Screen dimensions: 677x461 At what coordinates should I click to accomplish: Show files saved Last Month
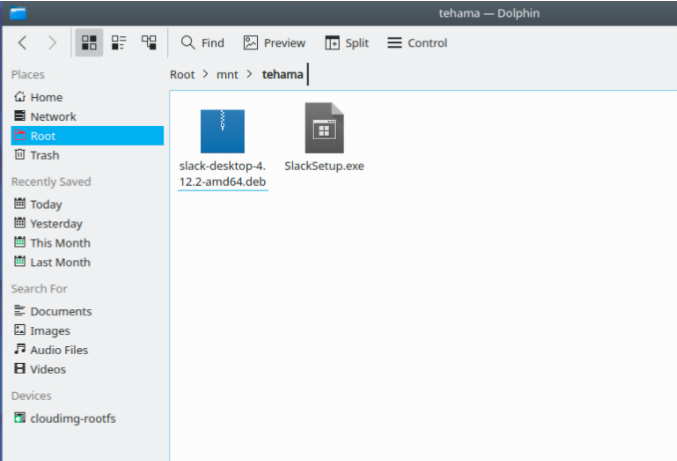coord(87,262)
